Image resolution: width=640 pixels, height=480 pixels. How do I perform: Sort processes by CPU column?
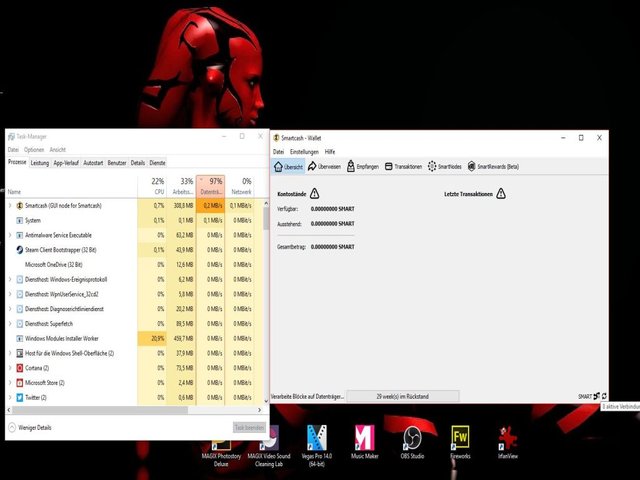152,186
